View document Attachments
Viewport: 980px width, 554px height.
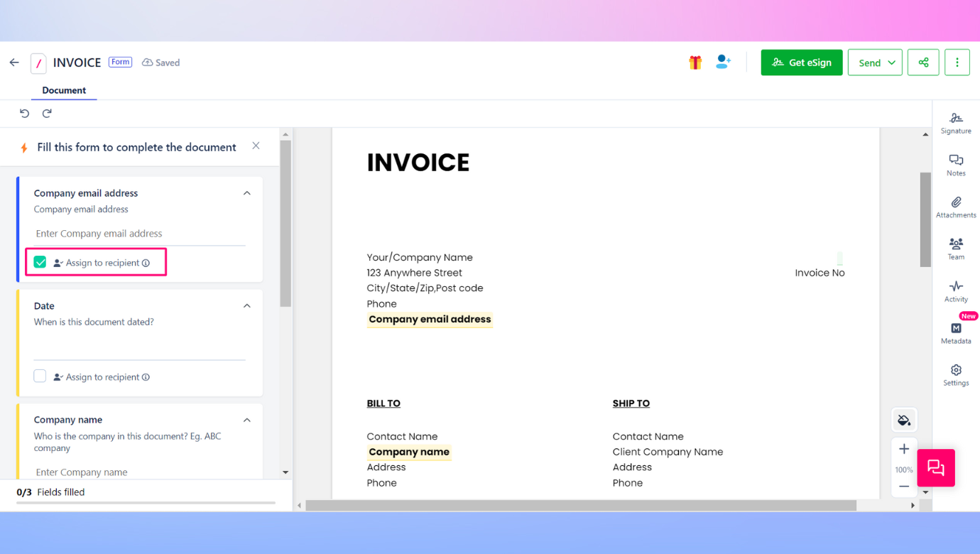tap(955, 206)
